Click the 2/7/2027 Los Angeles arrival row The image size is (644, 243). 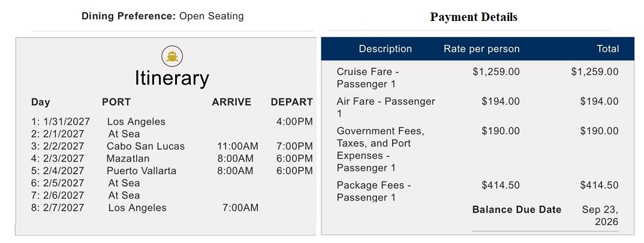(137, 208)
